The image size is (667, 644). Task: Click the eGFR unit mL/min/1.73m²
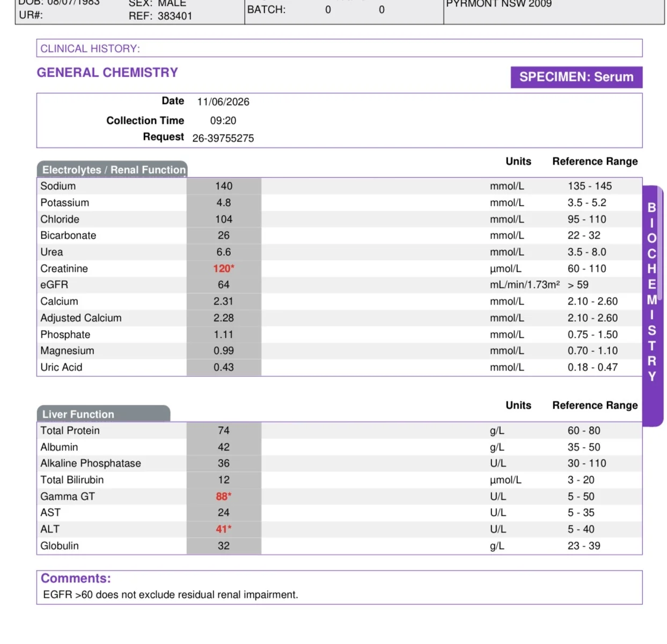tap(525, 285)
